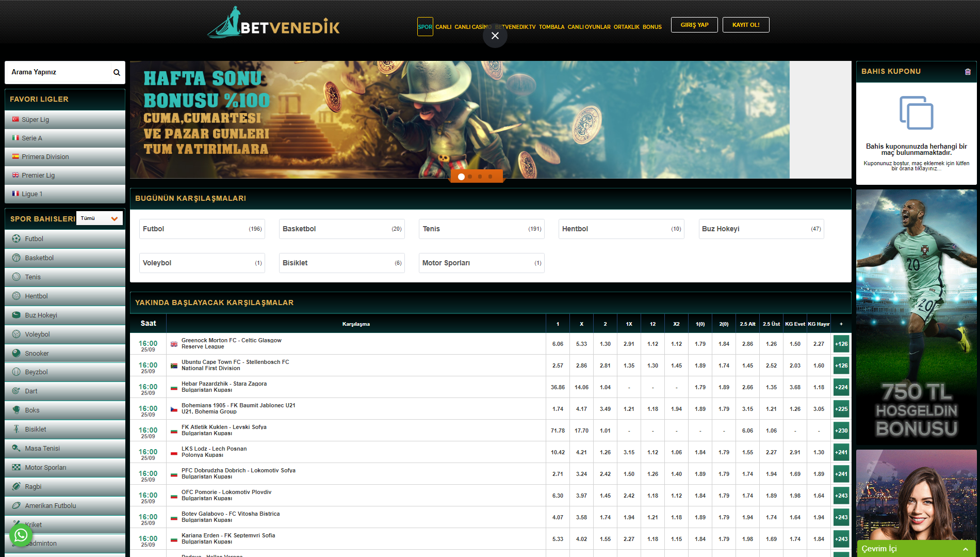Viewport: 980px width, 557px height.
Task: Switch to second banner carousel dot
Action: (x=470, y=177)
